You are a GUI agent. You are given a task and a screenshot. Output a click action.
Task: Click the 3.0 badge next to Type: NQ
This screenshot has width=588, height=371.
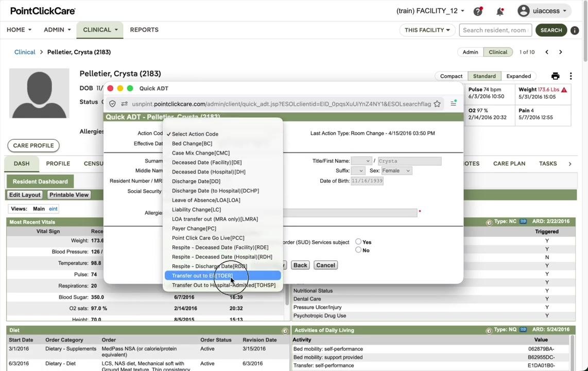point(523,330)
